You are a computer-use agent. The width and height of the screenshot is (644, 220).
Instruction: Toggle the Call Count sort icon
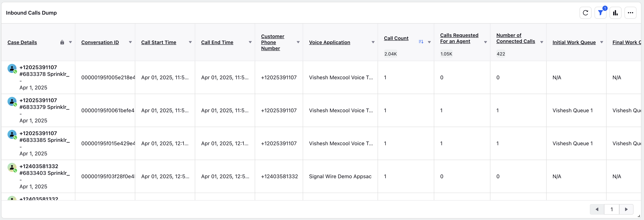pyautogui.click(x=421, y=42)
